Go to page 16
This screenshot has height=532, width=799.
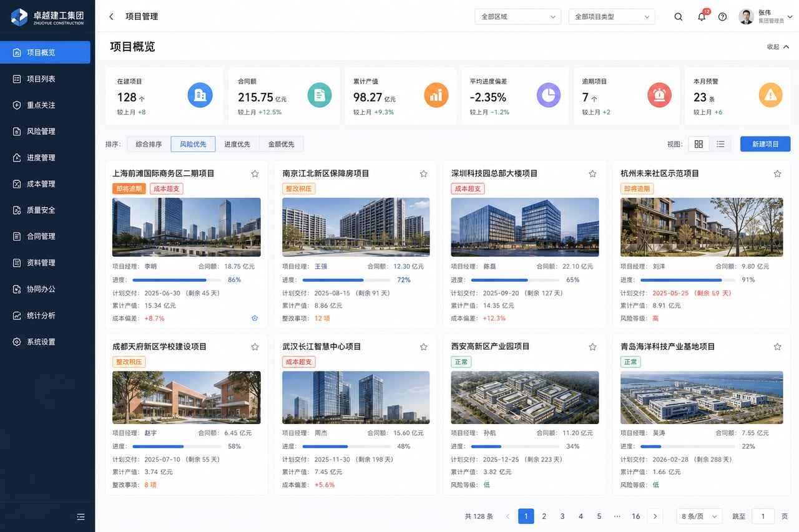tap(635, 516)
